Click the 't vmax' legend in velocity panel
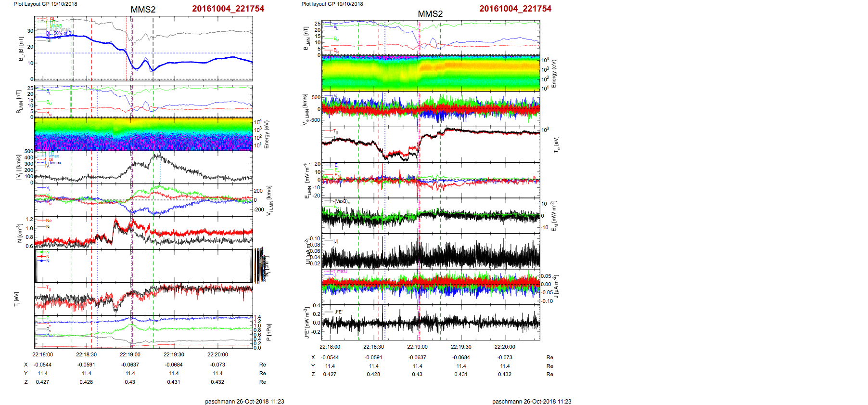This screenshot has width=868, height=405. (53, 156)
